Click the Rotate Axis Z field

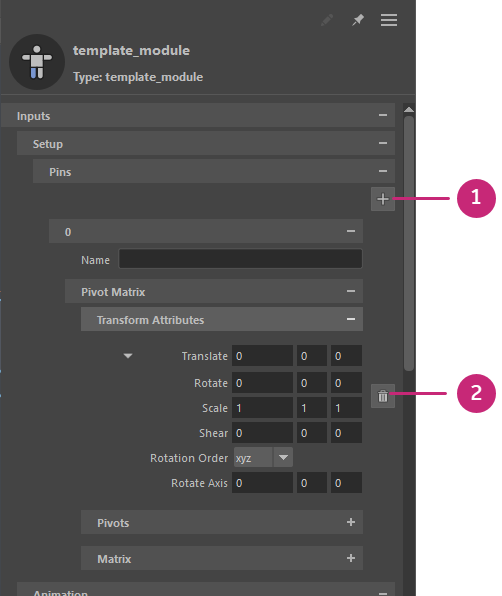(x=346, y=483)
